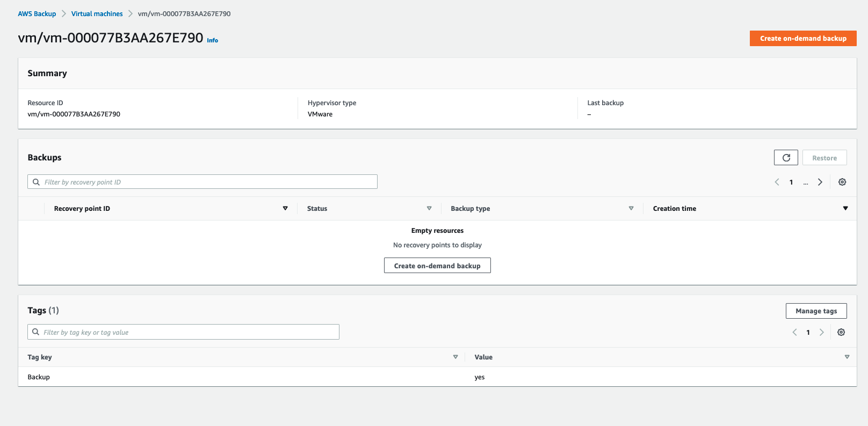
Task: Click the Status column header
Action: click(317, 209)
